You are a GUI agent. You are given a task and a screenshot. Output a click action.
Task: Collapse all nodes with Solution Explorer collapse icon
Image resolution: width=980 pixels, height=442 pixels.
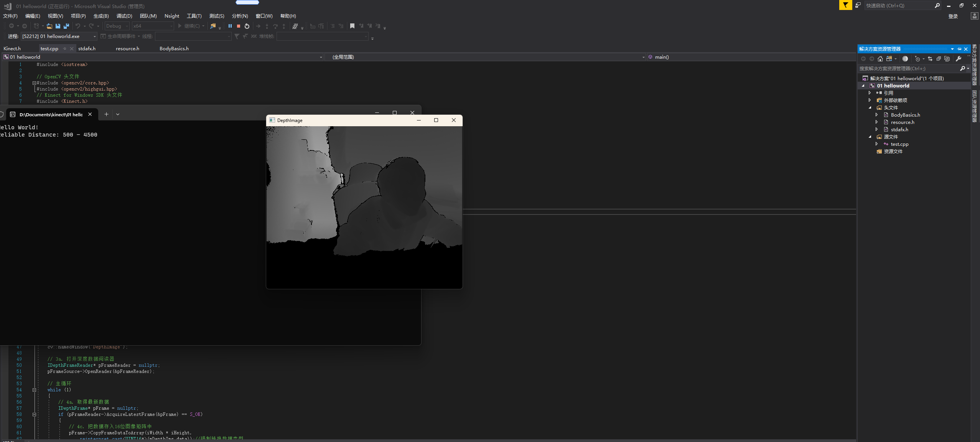[939, 59]
